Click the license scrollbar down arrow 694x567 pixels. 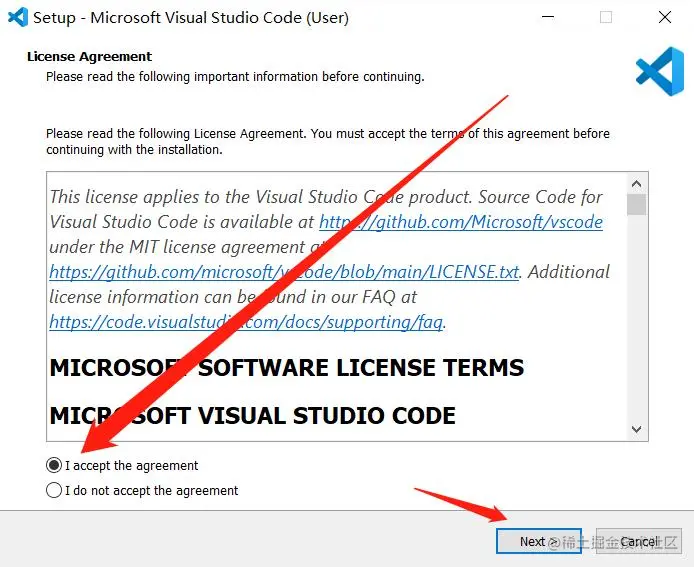[x=636, y=429]
